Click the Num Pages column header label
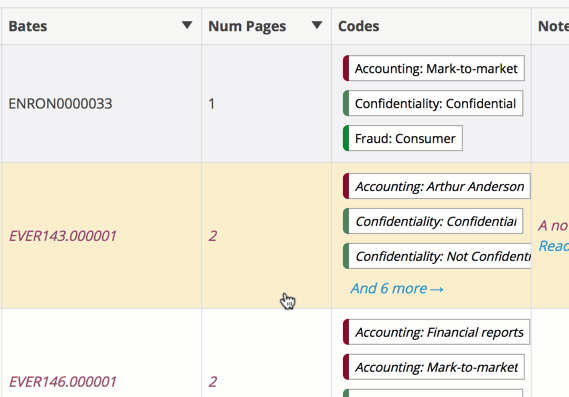 [247, 26]
